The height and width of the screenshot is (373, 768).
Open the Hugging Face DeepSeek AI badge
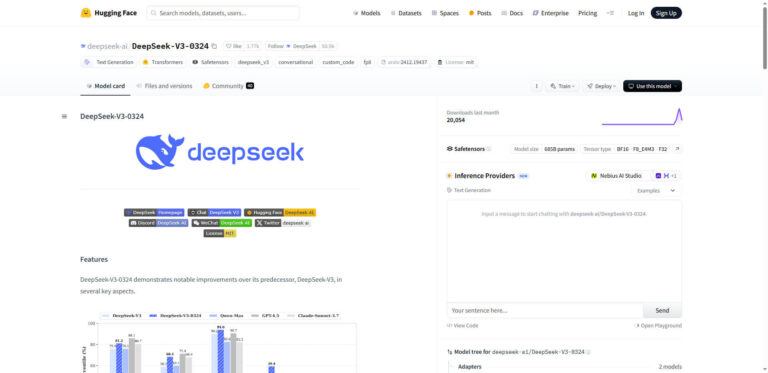tap(280, 212)
